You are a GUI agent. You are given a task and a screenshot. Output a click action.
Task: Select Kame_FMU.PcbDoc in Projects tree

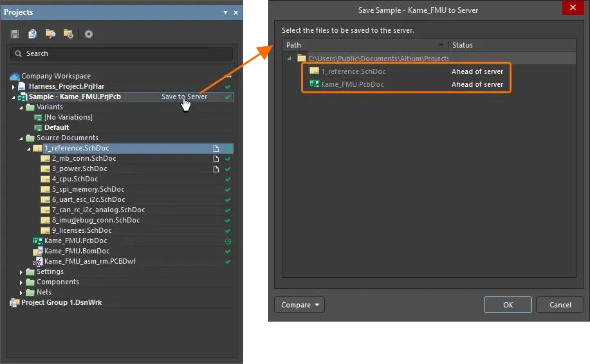(x=76, y=241)
